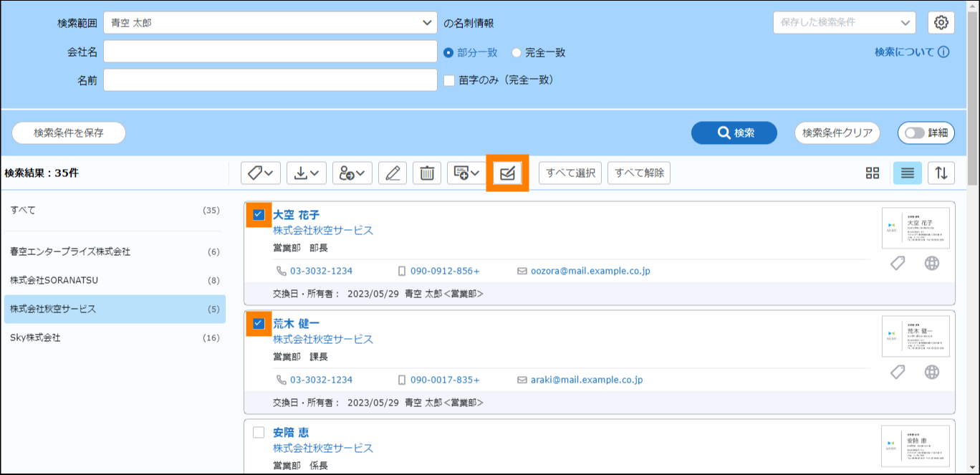Switch to grid card view
This screenshot has width=980, height=475.
(872, 173)
